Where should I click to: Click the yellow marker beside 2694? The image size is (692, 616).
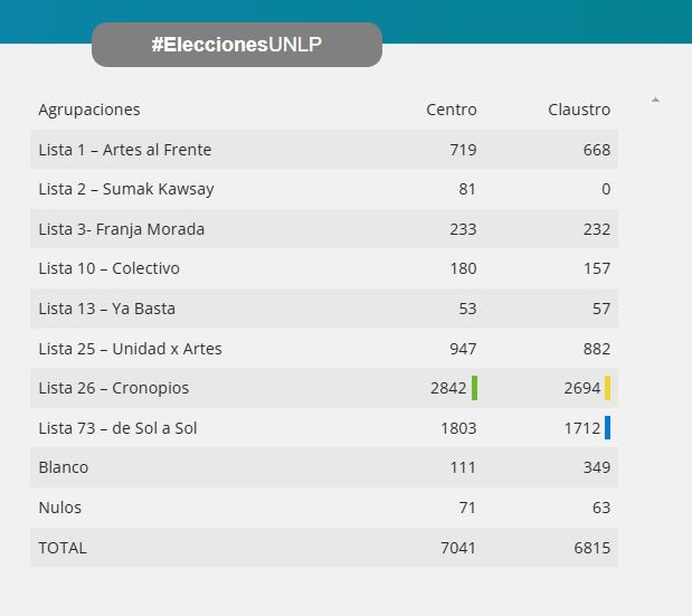607,388
